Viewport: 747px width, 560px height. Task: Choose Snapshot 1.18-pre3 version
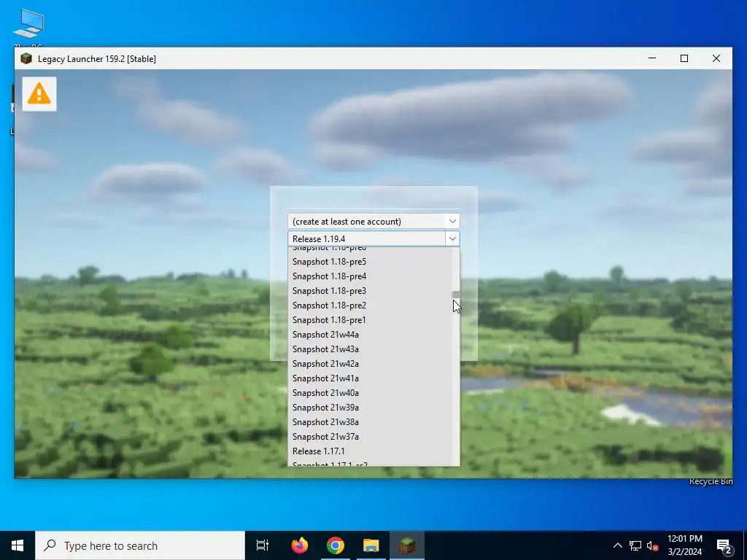[x=370, y=291]
